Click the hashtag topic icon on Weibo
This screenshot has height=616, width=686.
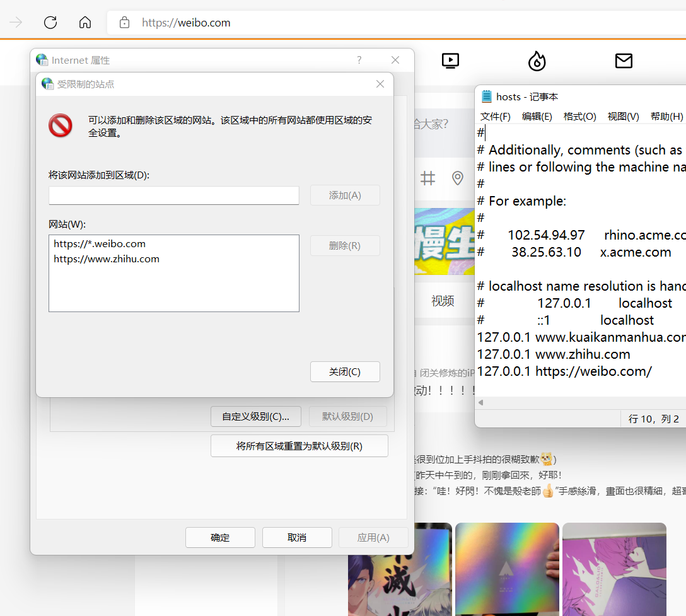[x=428, y=178]
